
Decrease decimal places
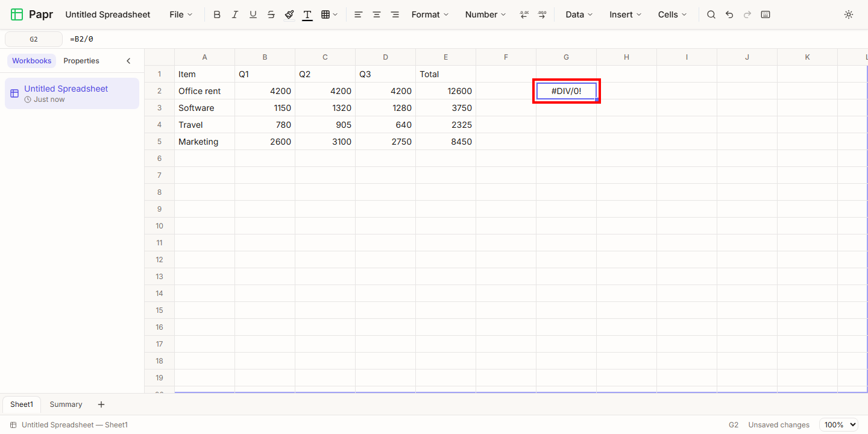coord(524,14)
